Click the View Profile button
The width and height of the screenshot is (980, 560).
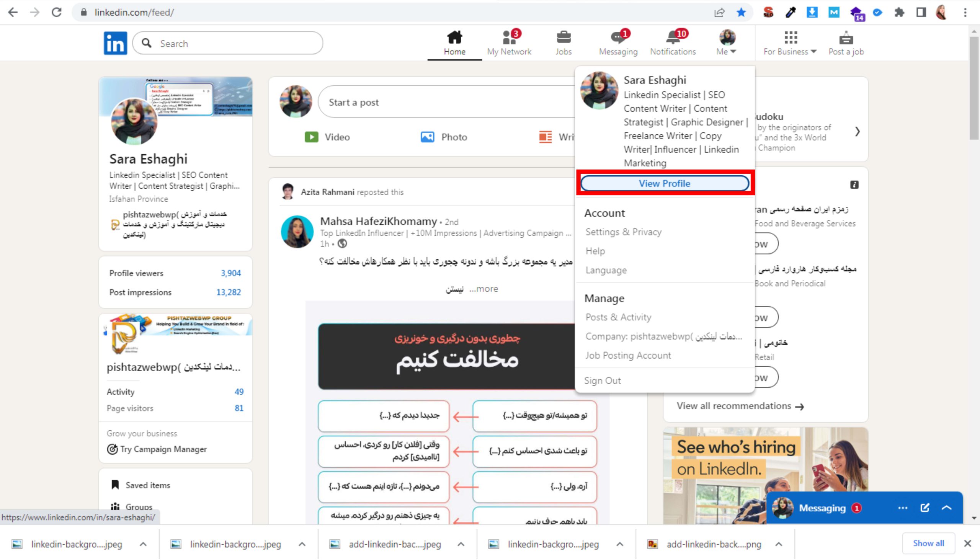coord(664,183)
